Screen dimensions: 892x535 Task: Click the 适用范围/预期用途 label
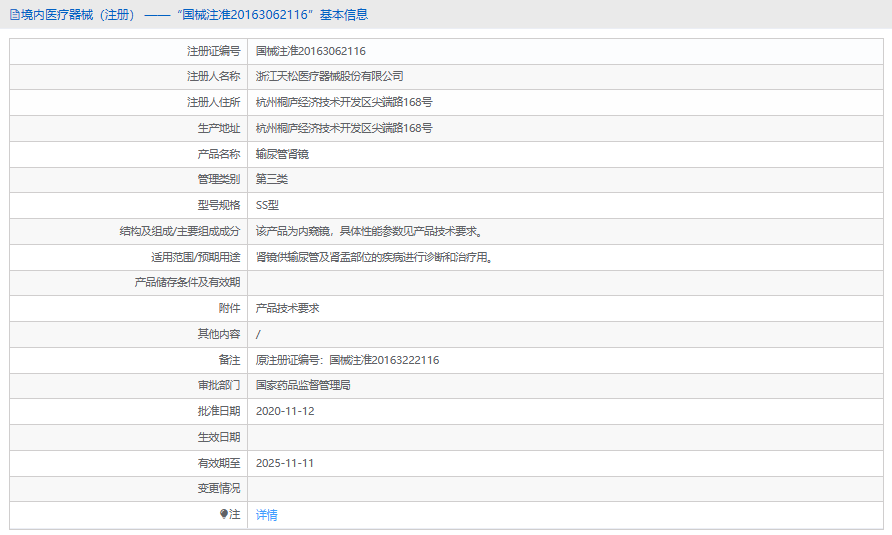coord(196,257)
